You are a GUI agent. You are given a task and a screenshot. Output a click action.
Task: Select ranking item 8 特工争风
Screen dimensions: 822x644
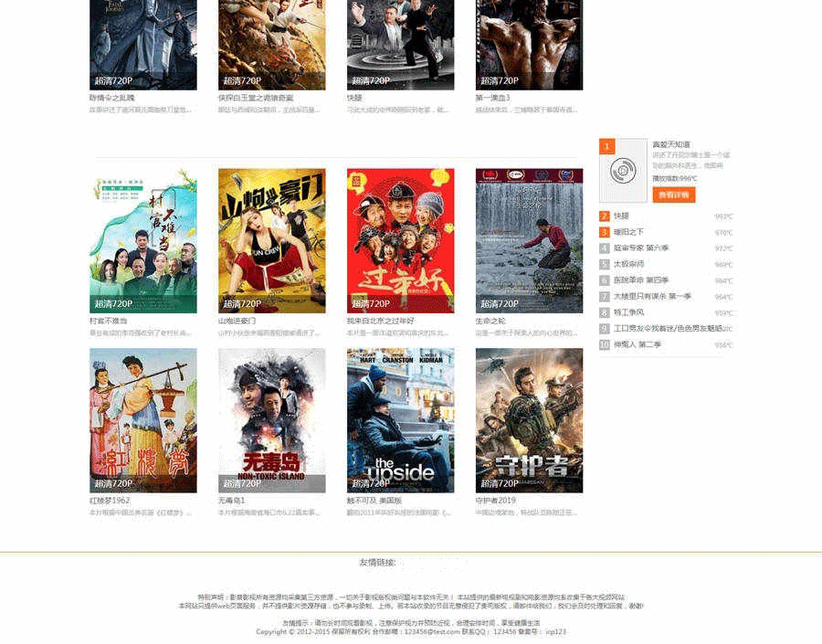628,312
